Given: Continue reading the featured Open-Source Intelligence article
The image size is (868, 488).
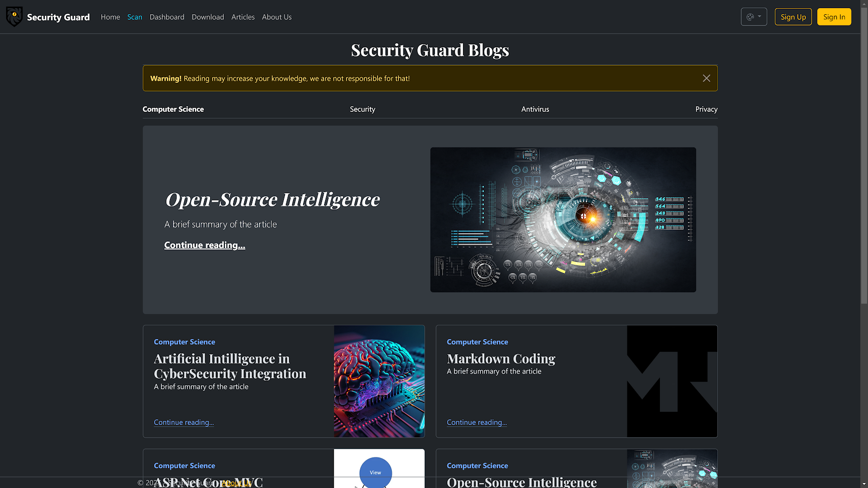Looking at the screenshot, I should (205, 245).
